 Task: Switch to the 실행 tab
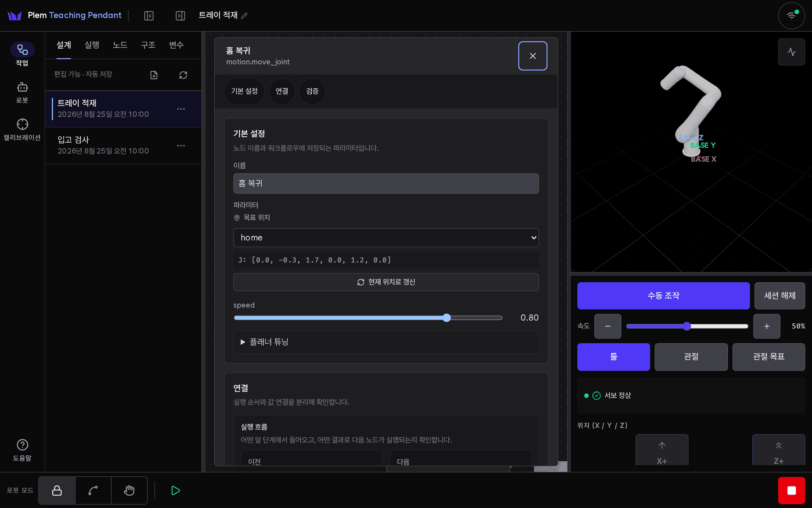(92, 45)
